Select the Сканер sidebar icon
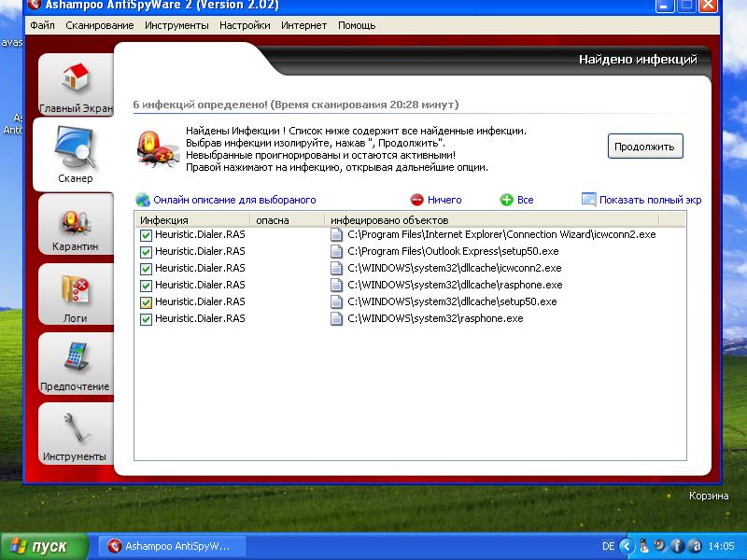Image resolution: width=747 pixels, height=560 pixels. coord(76,154)
